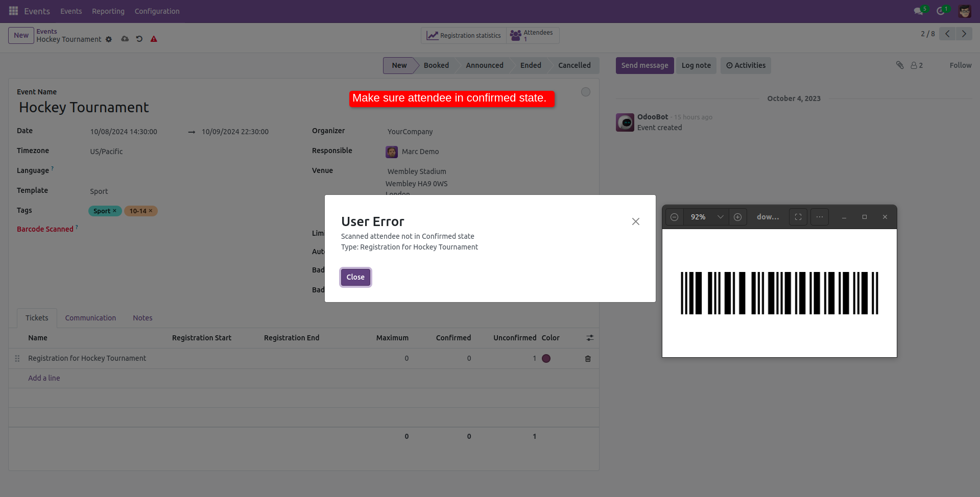Edit the Hockey Tournament event name field
This screenshot has width=980, height=497.
point(84,107)
